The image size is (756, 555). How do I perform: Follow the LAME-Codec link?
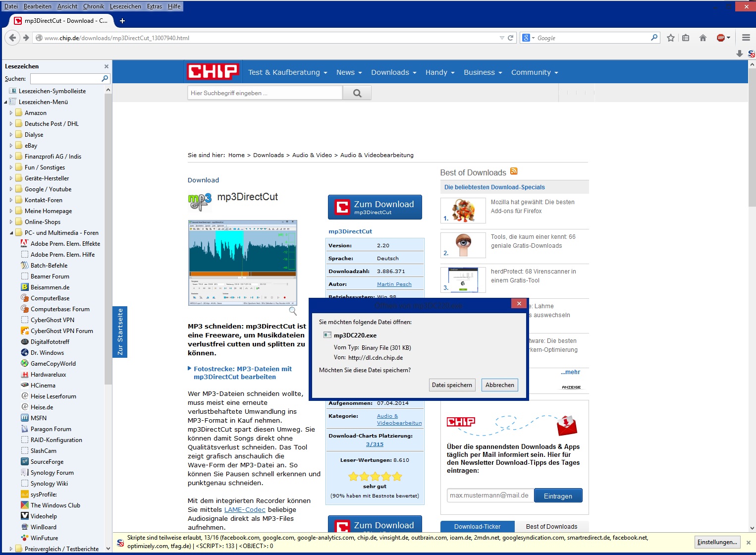245,509
